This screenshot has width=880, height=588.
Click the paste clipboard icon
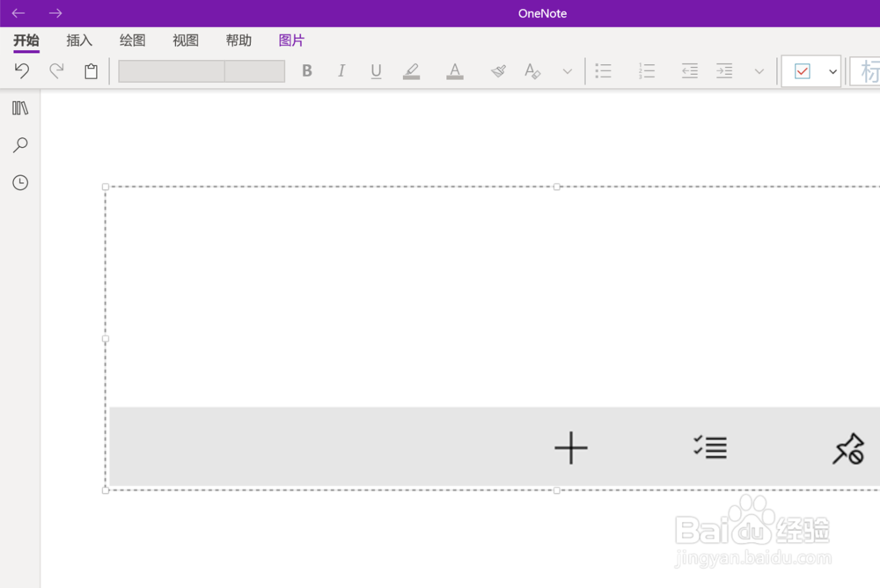pyautogui.click(x=91, y=71)
